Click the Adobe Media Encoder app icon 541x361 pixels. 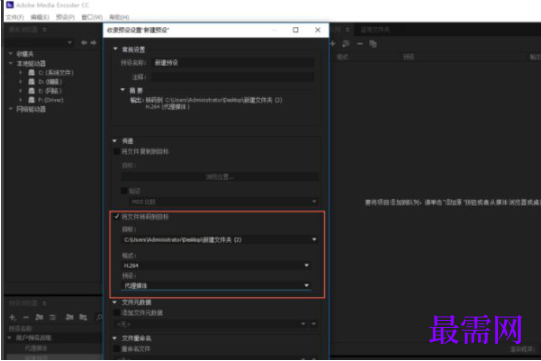10,5
